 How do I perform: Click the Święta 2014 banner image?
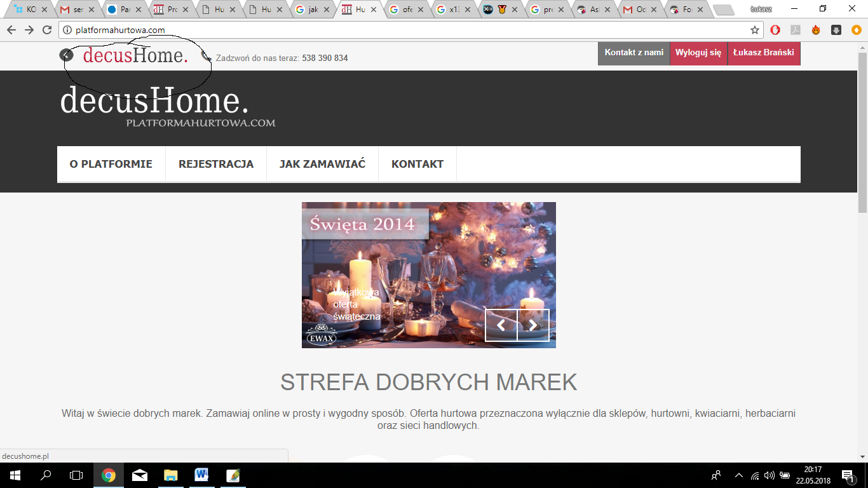[428, 275]
